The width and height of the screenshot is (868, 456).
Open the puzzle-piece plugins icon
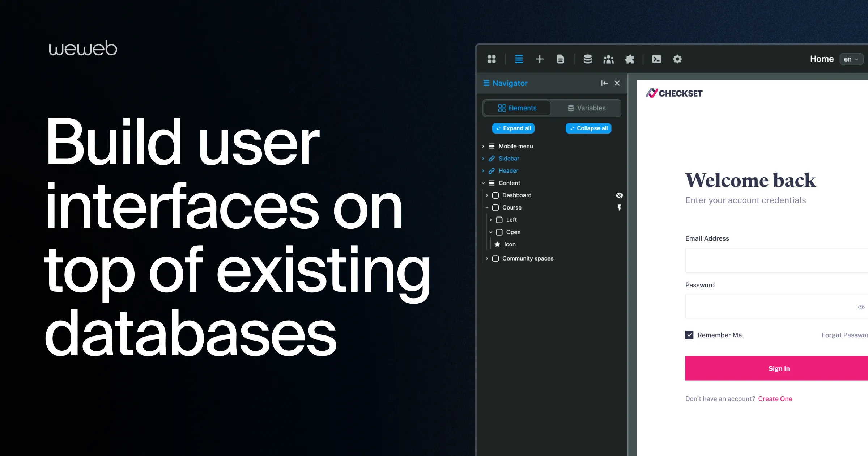coord(630,59)
